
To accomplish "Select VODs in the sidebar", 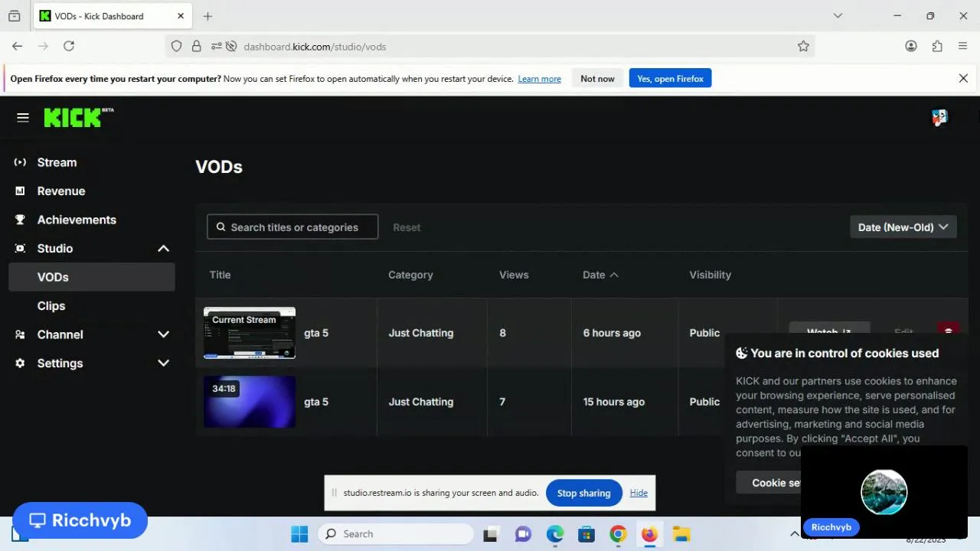I will point(92,277).
